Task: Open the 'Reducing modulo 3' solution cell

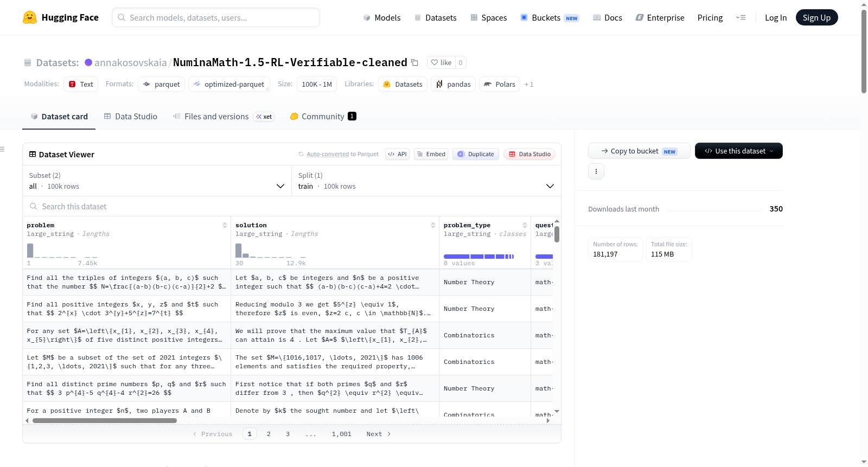Action: pos(334,309)
